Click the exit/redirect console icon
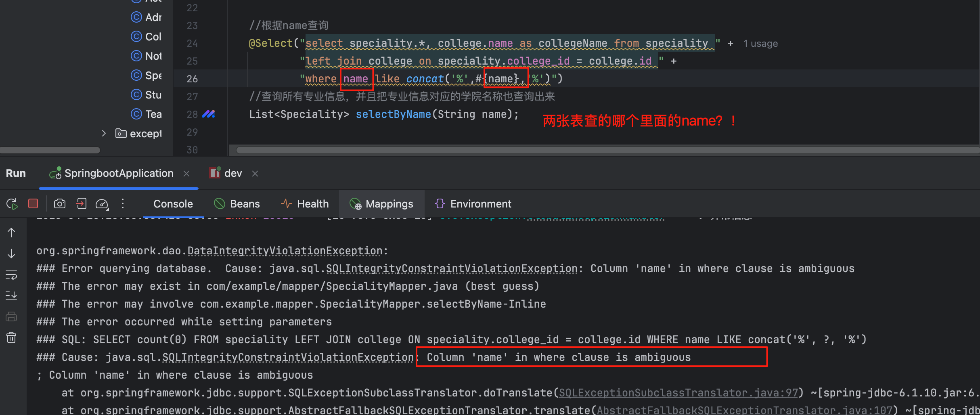 click(x=81, y=204)
